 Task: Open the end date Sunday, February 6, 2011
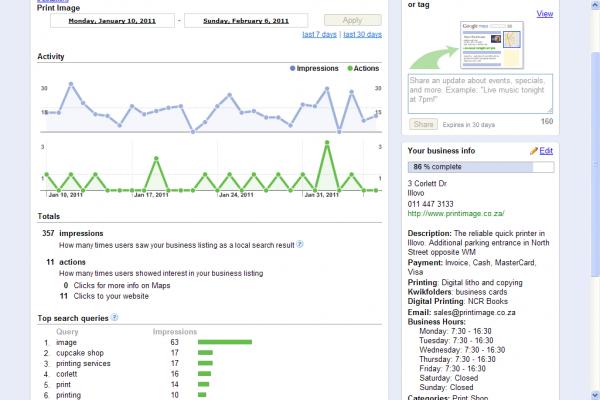point(244,20)
